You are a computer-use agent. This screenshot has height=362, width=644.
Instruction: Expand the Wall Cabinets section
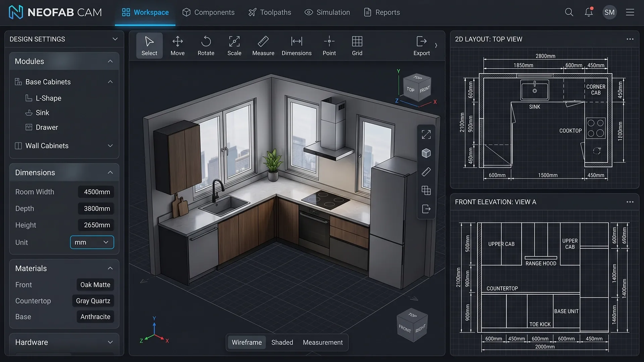pyautogui.click(x=110, y=145)
